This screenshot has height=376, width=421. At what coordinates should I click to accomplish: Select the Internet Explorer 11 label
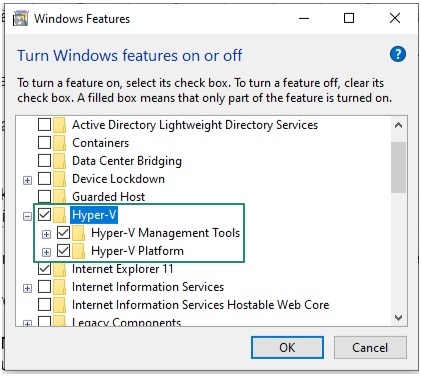coord(123,269)
